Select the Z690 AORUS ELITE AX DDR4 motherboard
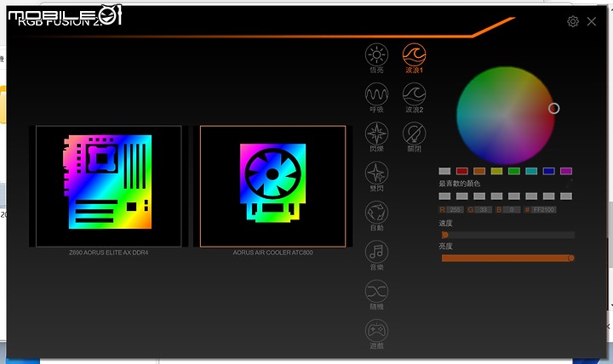This screenshot has width=613, height=364. [x=109, y=186]
